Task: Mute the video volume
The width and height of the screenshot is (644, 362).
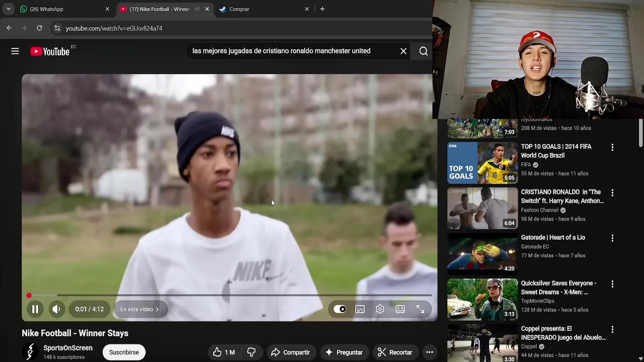Action: (x=56, y=309)
